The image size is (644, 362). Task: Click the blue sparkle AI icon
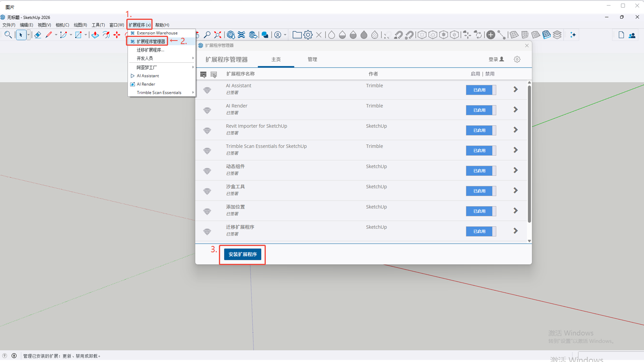pyautogui.click(x=573, y=35)
